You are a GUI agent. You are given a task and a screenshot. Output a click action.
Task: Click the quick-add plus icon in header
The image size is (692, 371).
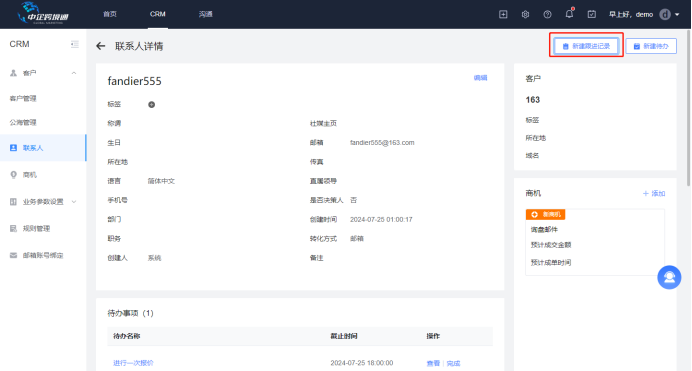[503, 15]
